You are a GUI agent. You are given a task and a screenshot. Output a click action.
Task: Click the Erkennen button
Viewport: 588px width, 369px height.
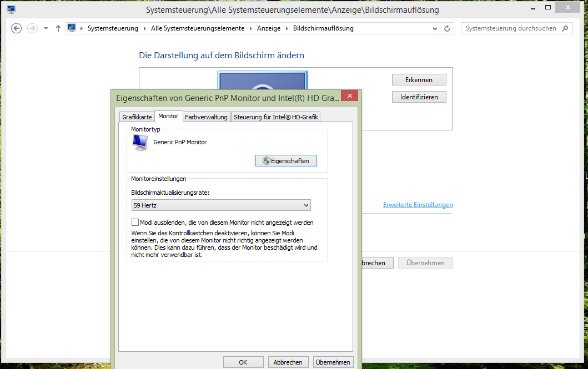click(x=419, y=79)
